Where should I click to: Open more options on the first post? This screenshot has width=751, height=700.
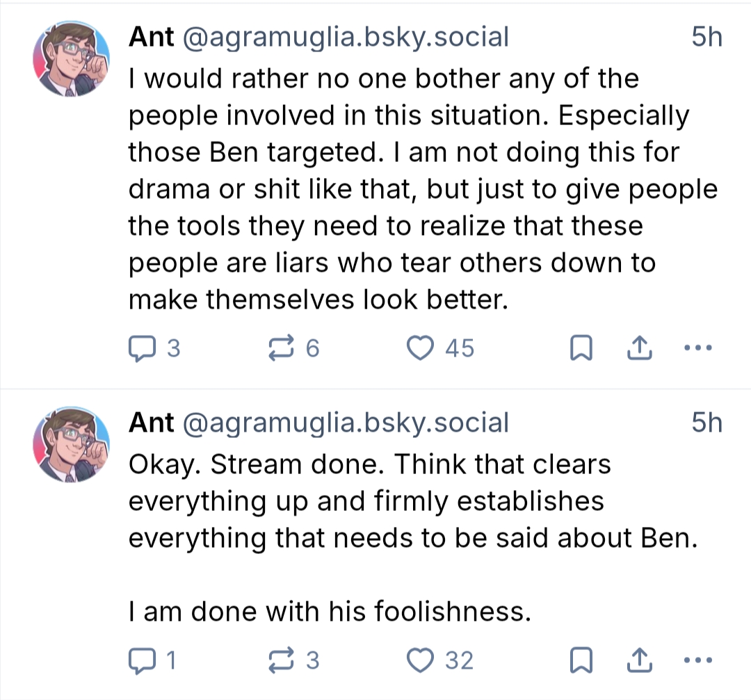coord(698,348)
